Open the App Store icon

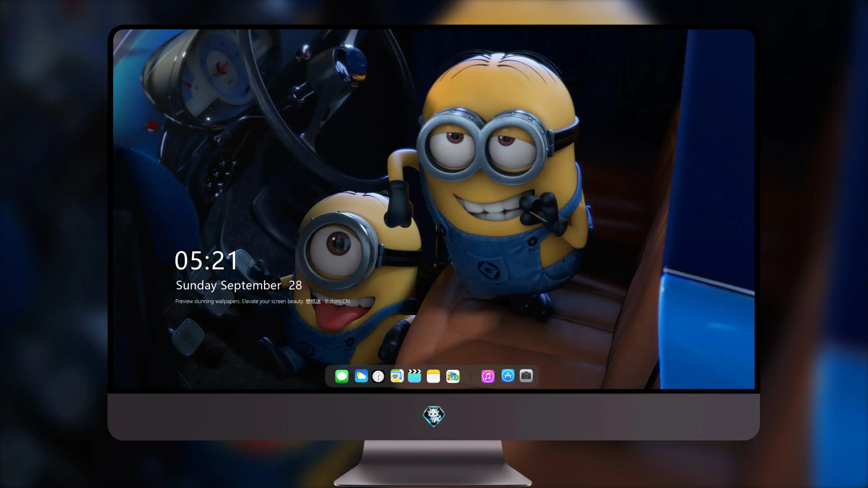(x=508, y=375)
